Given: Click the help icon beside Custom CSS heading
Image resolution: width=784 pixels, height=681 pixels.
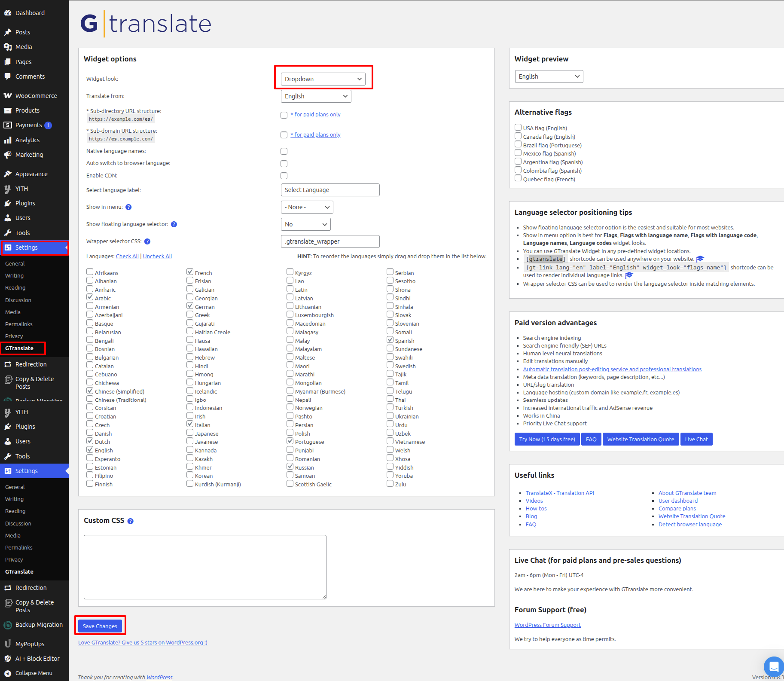Looking at the screenshot, I should pyautogui.click(x=131, y=521).
